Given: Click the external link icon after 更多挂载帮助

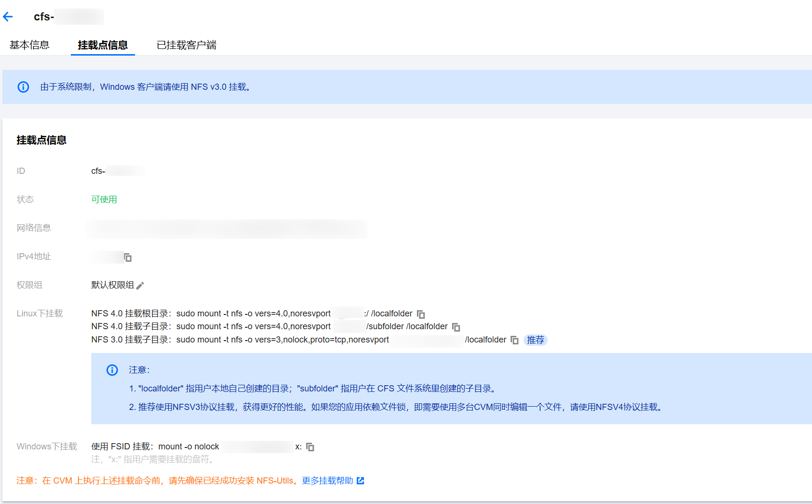Looking at the screenshot, I should pos(360,481).
